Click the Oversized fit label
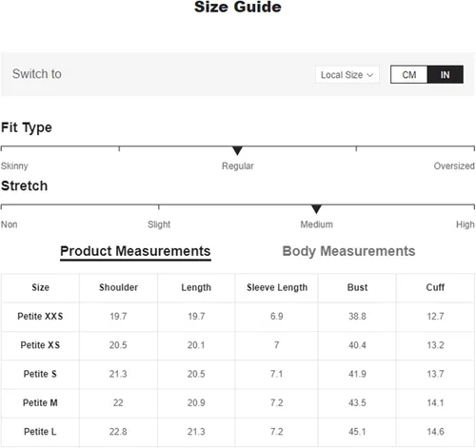The height and width of the screenshot is (448, 476). coord(454,166)
